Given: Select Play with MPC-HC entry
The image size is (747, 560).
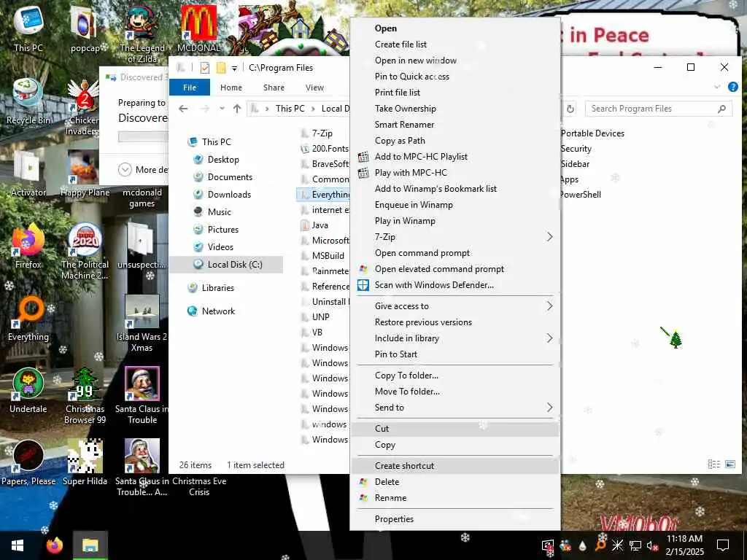Looking at the screenshot, I should 411,172.
